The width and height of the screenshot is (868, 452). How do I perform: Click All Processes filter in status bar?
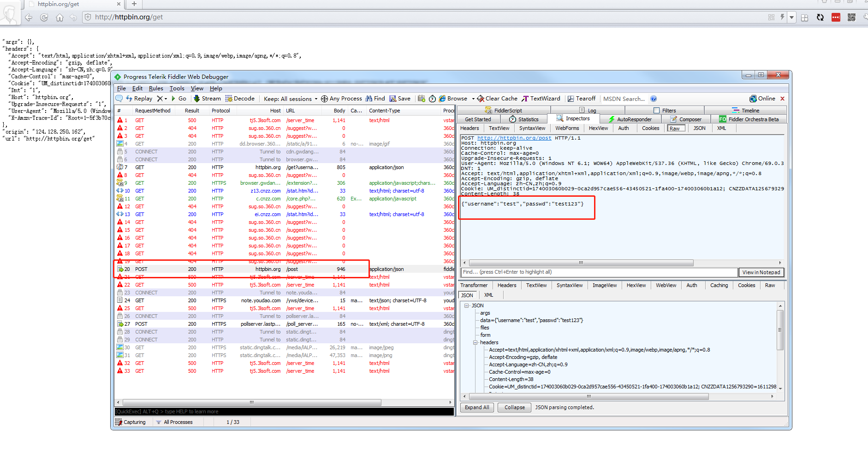point(174,422)
